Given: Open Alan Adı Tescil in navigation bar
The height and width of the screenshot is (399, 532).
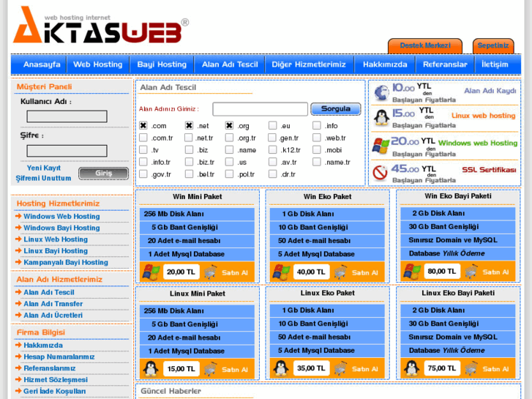Looking at the screenshot, I should 230,64.
